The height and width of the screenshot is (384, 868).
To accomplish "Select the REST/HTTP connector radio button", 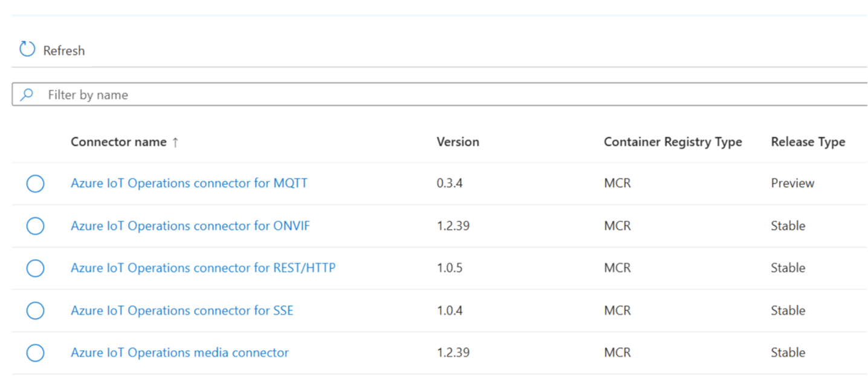I will pyautogui.click(x=36, y=268).
